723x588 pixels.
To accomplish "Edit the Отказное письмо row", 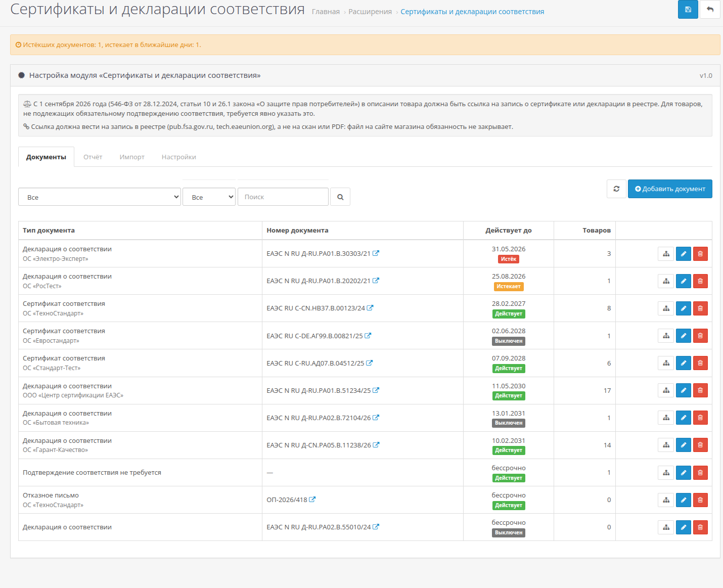I will pos(683,500).
